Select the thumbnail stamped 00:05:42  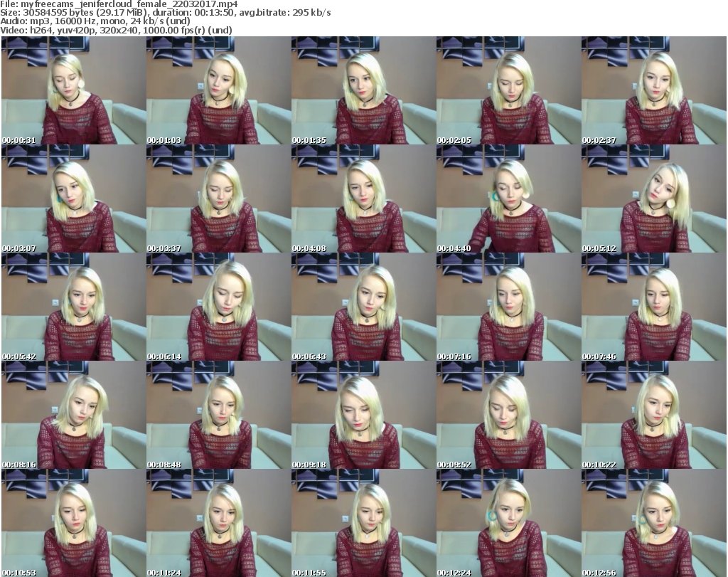tap(73, 307)
